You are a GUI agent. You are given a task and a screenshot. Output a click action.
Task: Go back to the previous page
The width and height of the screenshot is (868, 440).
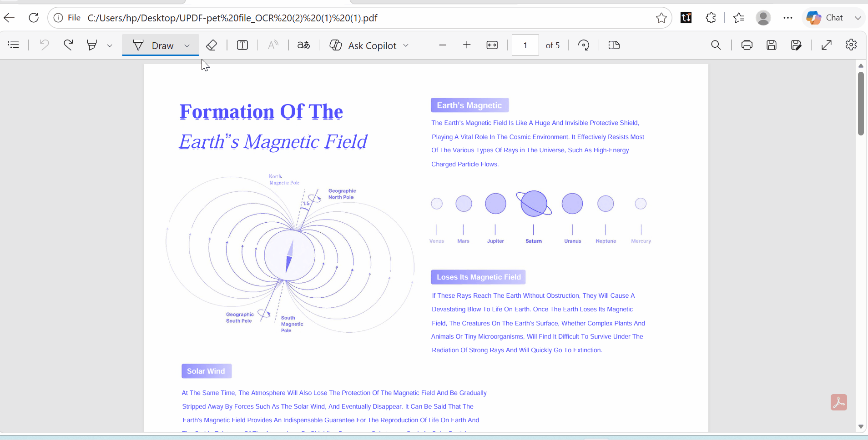point(10,18)
